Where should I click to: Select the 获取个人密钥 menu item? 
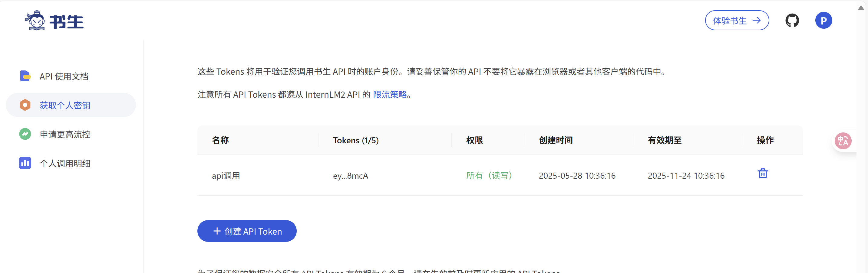point(71,105)
